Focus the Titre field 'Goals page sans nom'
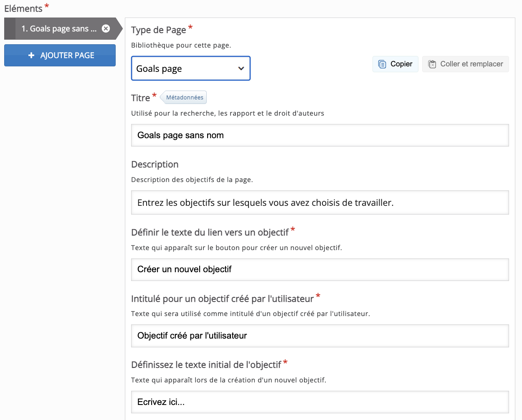Screen dimensions: 522x420 pyautogui.click(x=319, y=135)
